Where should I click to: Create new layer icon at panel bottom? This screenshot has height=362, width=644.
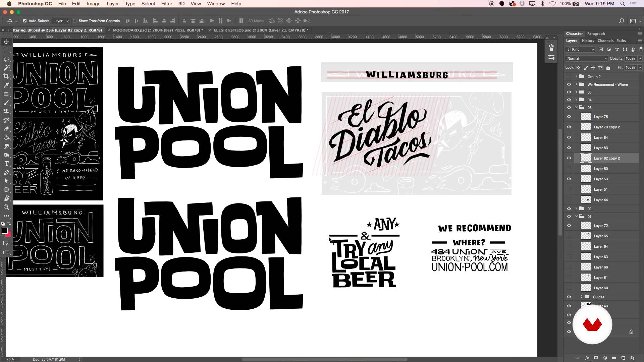623,358
